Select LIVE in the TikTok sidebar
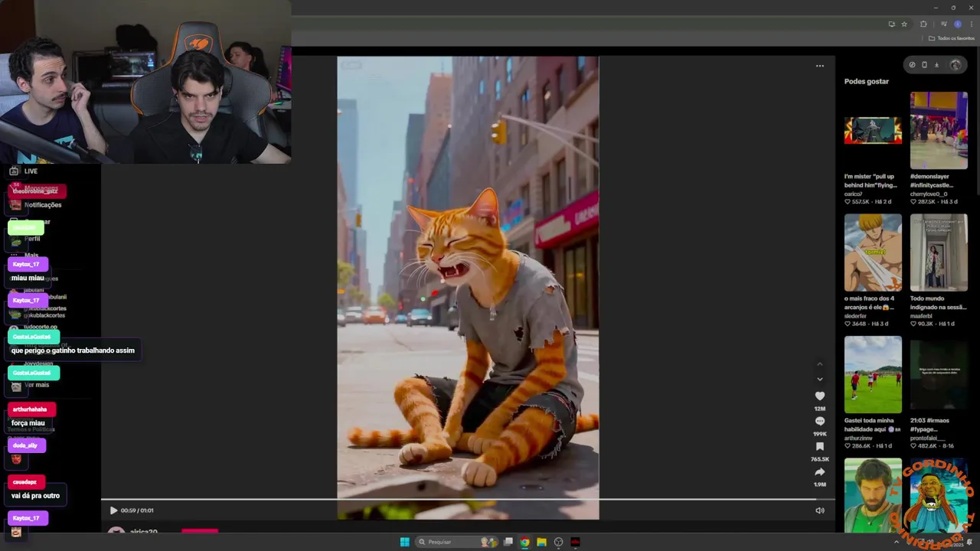Image resolution: width=980 pixels, height=551 pixels. [23, 171]
